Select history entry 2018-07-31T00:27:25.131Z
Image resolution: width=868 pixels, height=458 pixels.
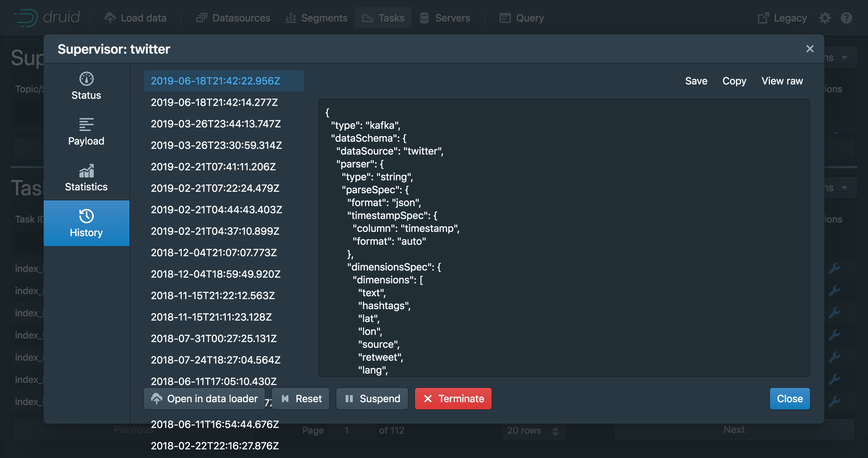tap(224, 338)
